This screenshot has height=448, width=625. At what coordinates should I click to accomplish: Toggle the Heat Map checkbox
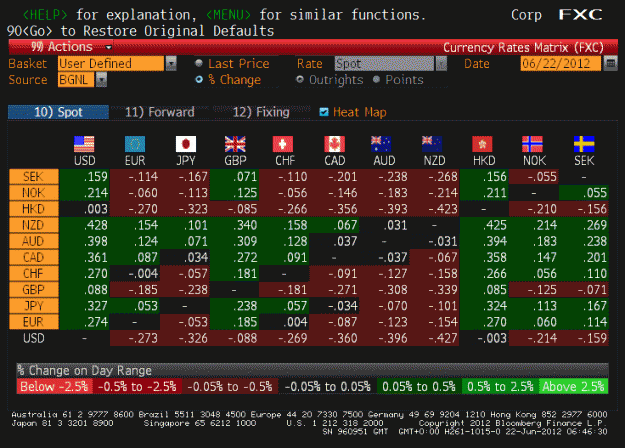point(324,112)
